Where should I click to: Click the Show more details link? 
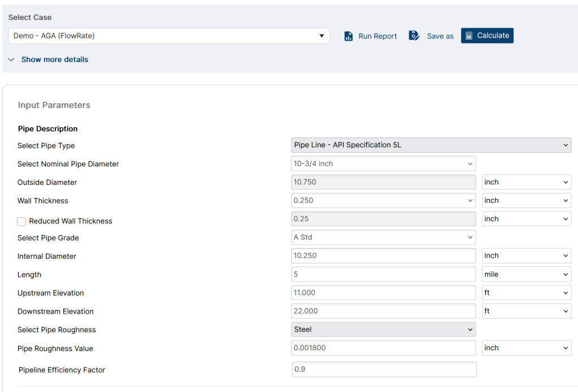point(55,59)
